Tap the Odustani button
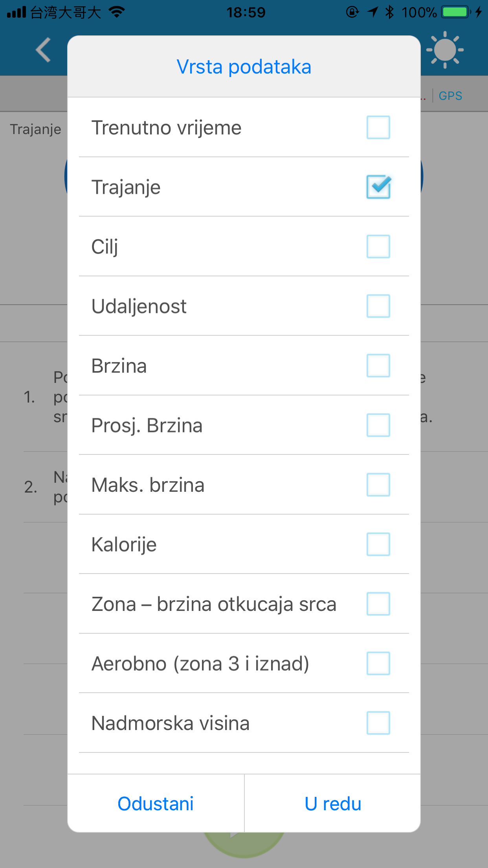The width and height of the screenshot is (488, 868). click(x=156, y=804)
